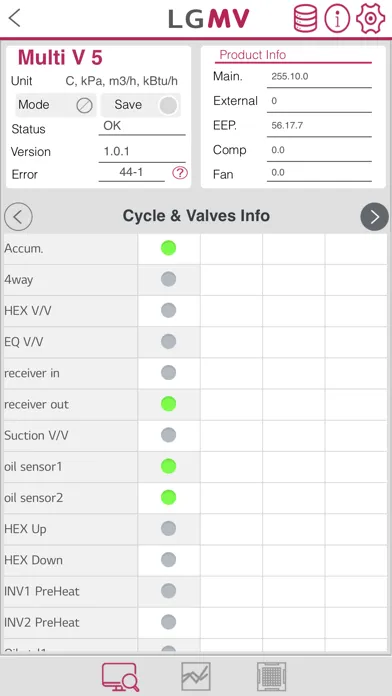Image resolution: width=392 pixels, height=696 pixels.
Task: Tap the back arrow in header
Action: pos(15,18)
